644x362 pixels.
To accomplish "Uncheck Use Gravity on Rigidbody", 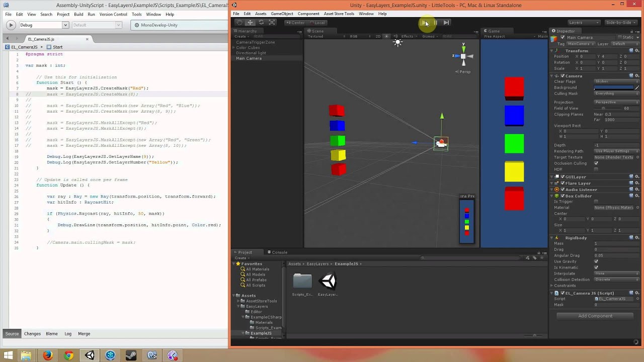I will pos(596,261).
